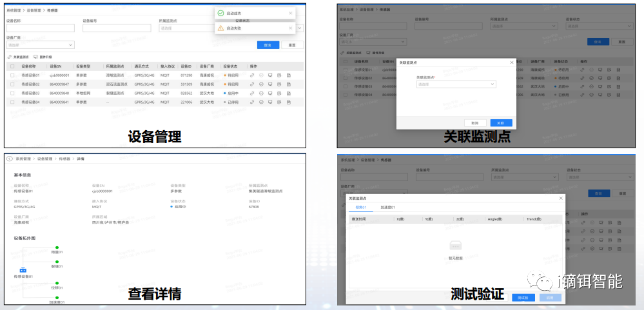644x310 pixels.
Task: Expand the 设备厂商 dropdown in device management
Action: point(40,45)
